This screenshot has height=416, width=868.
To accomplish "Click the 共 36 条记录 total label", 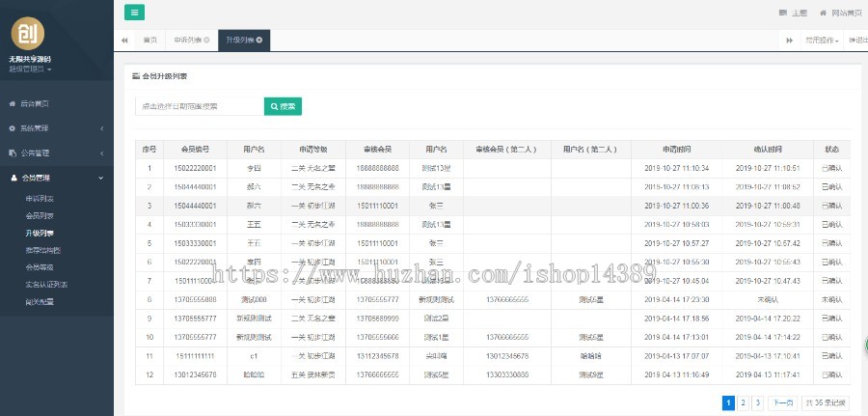I will pyautogui.click(x=826, y=402).
